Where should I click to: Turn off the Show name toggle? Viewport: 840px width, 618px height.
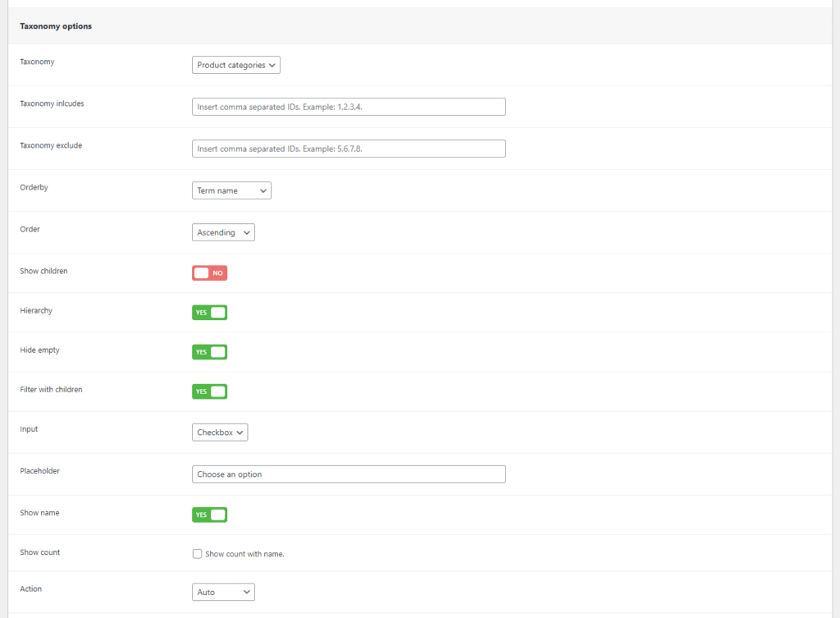209,515
